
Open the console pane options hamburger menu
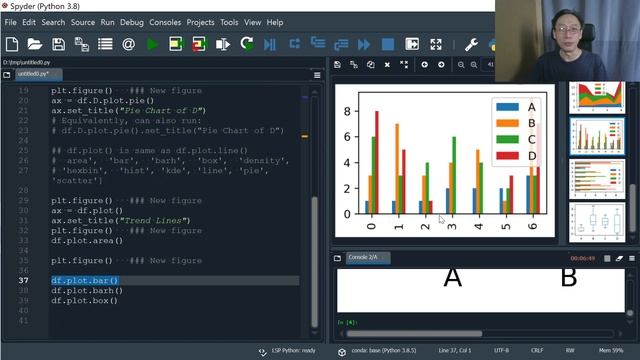631,258
